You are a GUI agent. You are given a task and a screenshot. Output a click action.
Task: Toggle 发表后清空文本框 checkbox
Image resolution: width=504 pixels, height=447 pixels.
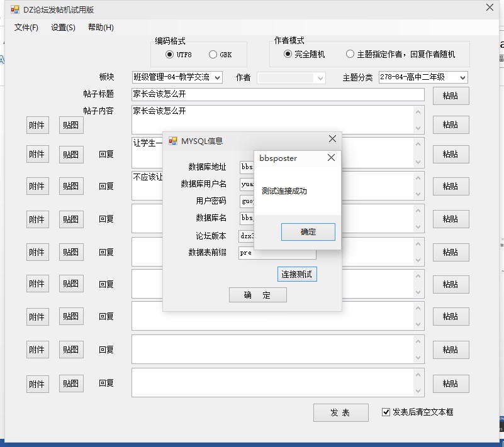click(386, 412)
